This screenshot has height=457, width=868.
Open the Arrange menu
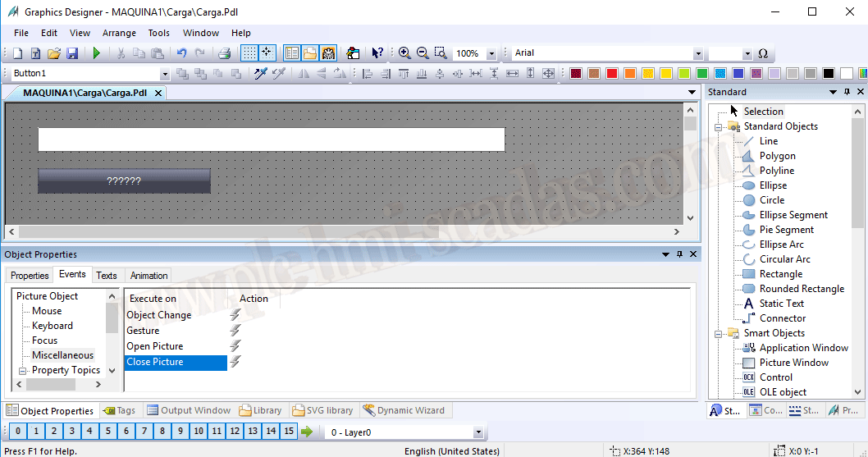[x=119, y=33]
